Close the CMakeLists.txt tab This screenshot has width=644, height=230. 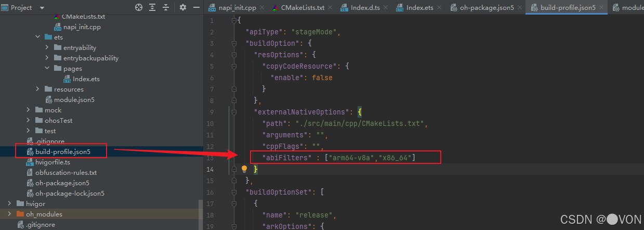click(330, 8)
